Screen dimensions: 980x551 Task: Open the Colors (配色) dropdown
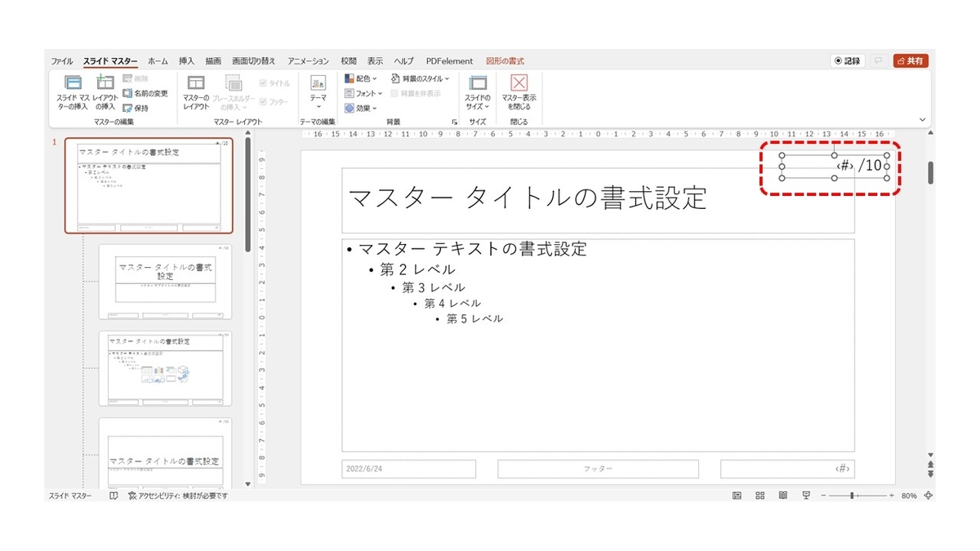tap(360, 78)
